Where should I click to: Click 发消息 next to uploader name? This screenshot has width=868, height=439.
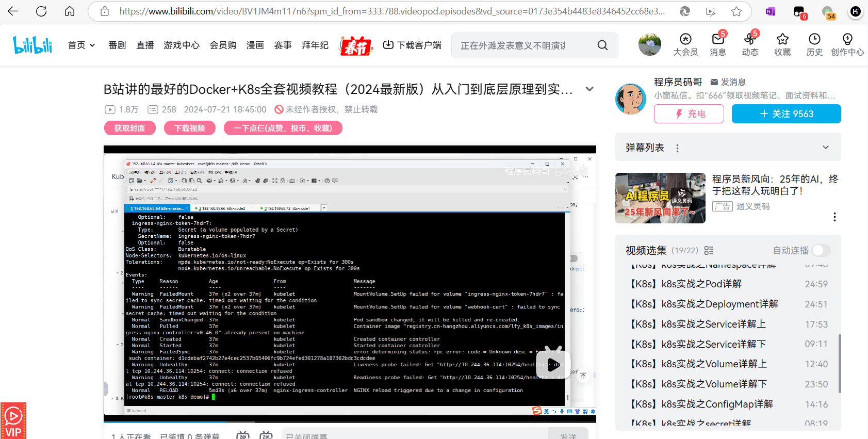[728, 82]
